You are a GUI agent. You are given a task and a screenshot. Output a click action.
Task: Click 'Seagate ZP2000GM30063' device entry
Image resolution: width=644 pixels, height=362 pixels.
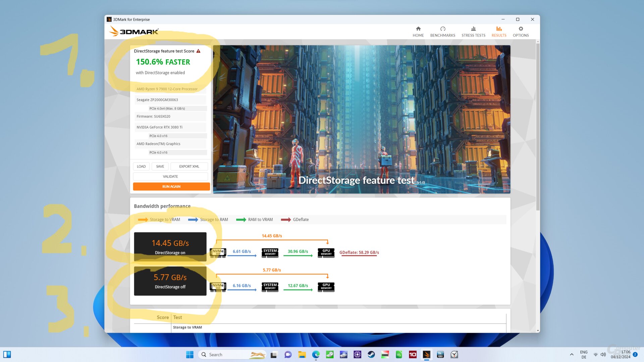tap(170, 100)
